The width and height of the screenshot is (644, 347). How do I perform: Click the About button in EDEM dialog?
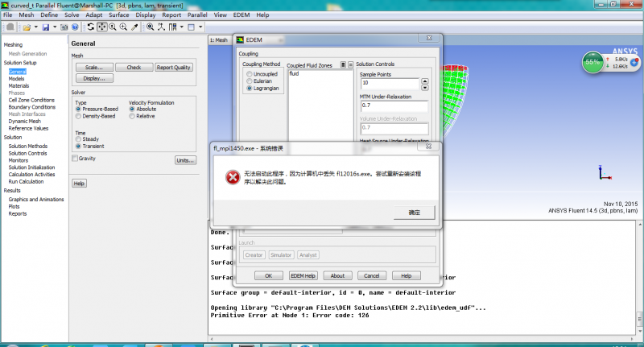337,275
